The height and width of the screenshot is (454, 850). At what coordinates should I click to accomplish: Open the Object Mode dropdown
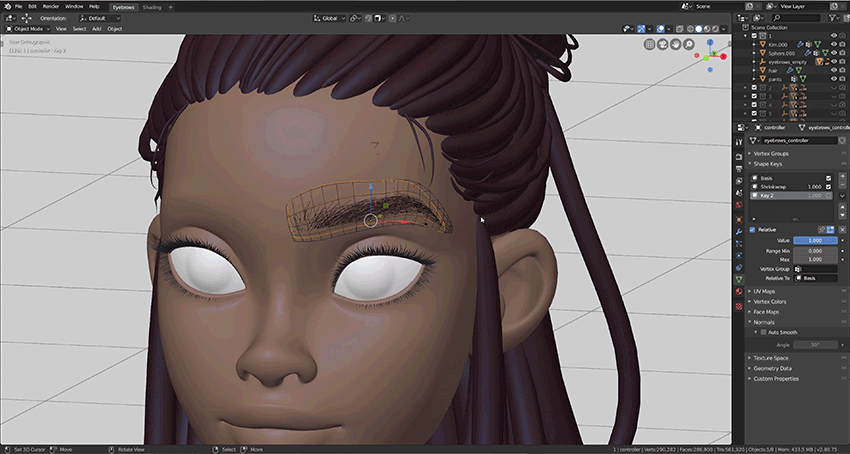click(28, 29)
